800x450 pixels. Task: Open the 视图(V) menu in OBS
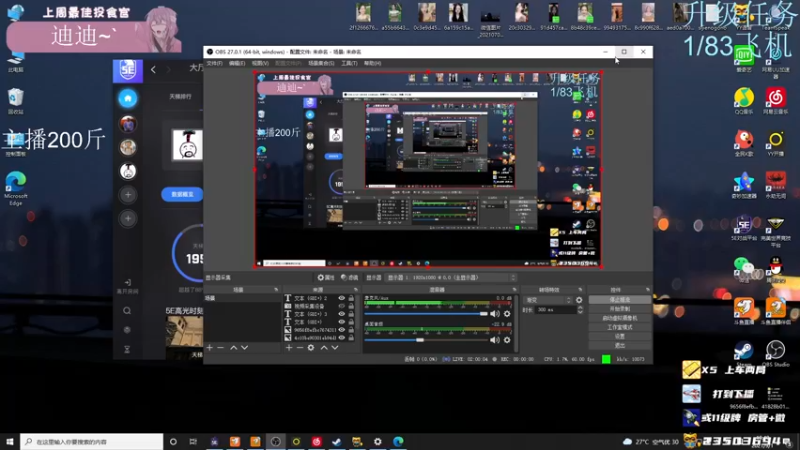(x=260, y=63)
